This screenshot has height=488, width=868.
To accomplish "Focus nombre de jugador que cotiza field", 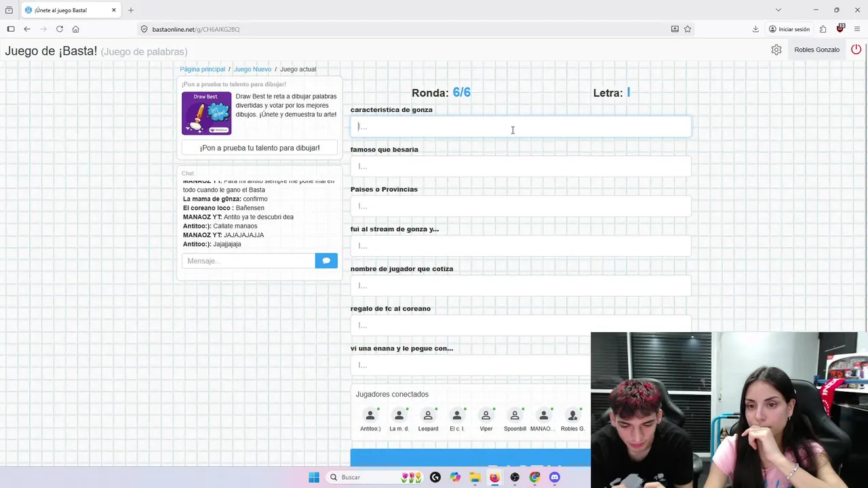I will tap(521, 286).
